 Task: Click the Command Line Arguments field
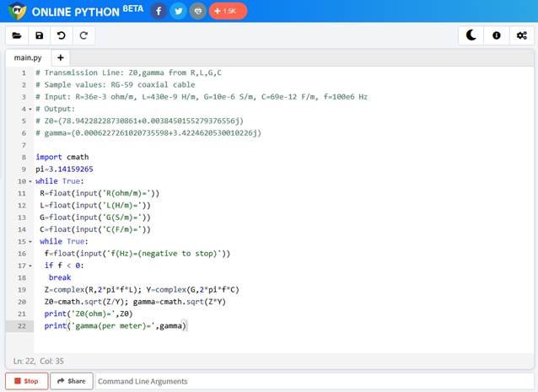[x=312, y=381]
